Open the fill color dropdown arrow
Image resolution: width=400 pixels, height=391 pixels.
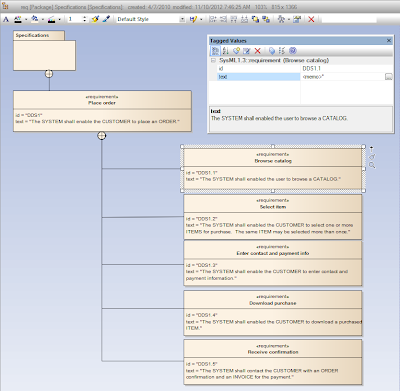tap(42, 20)
